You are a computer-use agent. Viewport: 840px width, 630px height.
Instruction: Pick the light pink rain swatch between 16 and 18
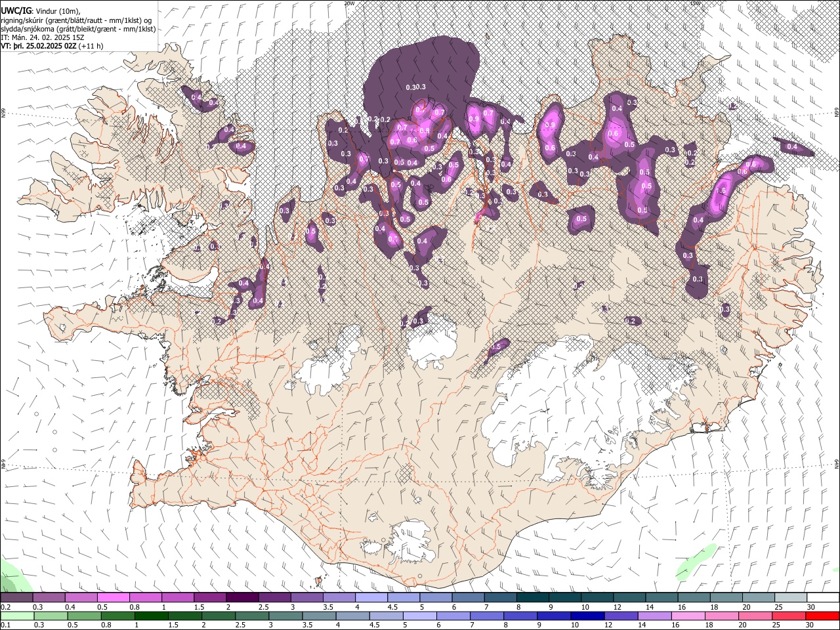[x=687, y=616]
